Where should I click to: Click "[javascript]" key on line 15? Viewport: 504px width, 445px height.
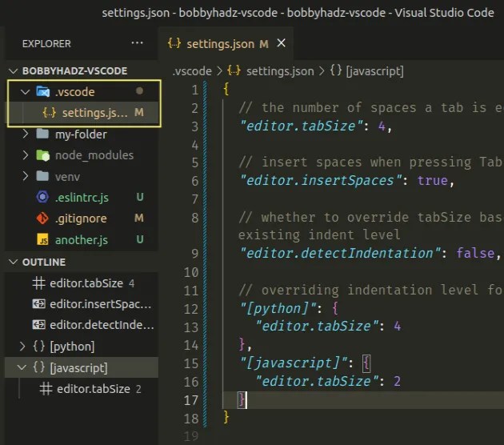294,363
